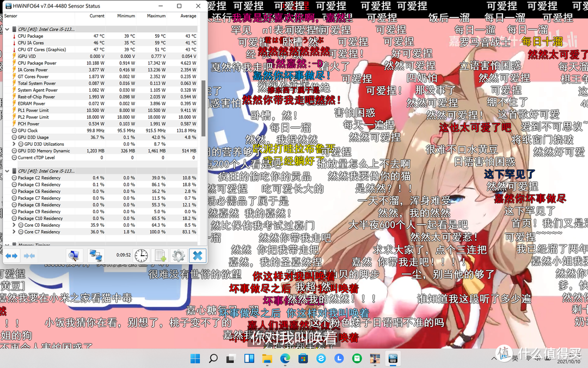The image size is (588, 368).
Task: Expand Core C7 Residency subtree
Action: pos(14,232)
